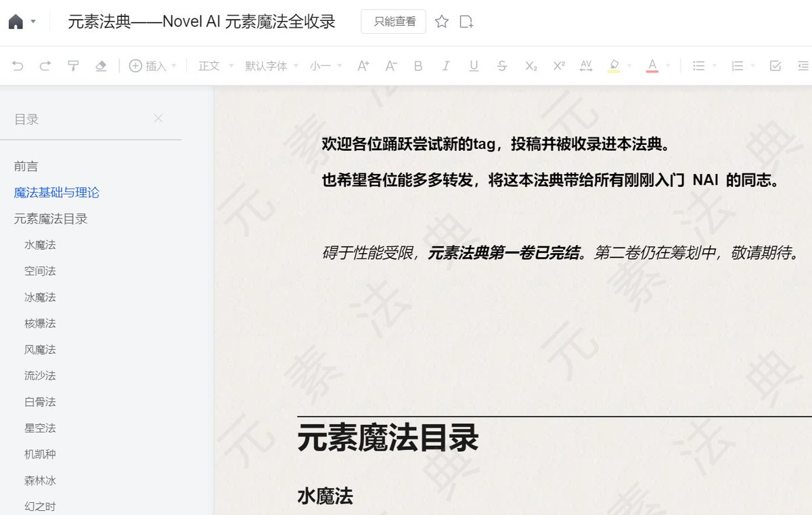Go to 魔法基础与理论 in the outline
The width and height of the screenshot is (812, 515).
[57, 192]
